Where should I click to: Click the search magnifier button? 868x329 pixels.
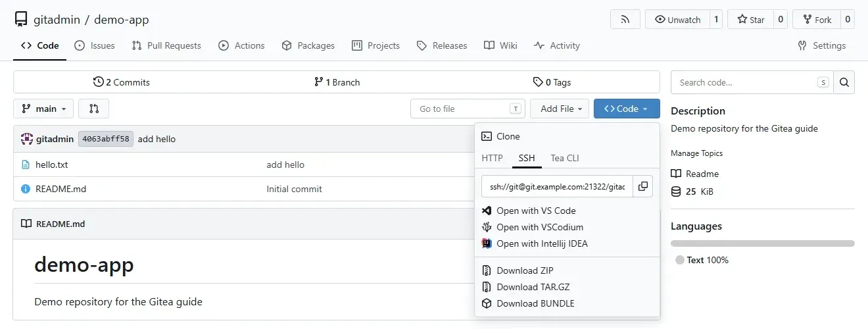[844, 82]
